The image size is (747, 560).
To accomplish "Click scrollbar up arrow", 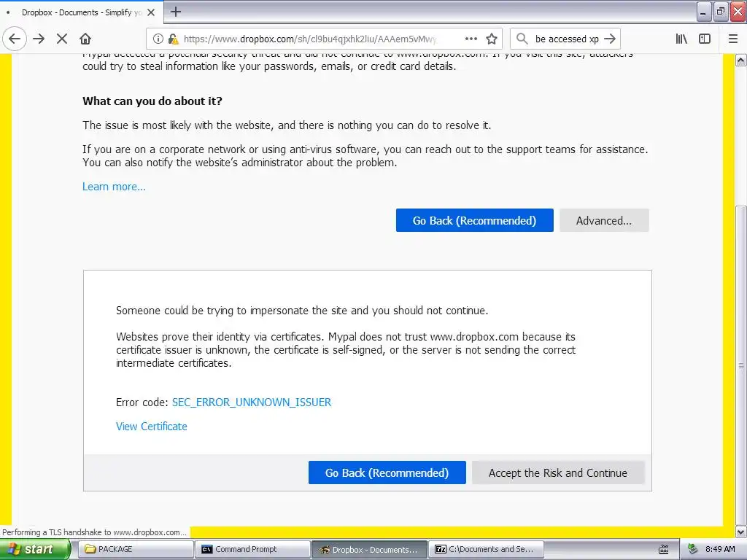I will click(x=741, y=61).
